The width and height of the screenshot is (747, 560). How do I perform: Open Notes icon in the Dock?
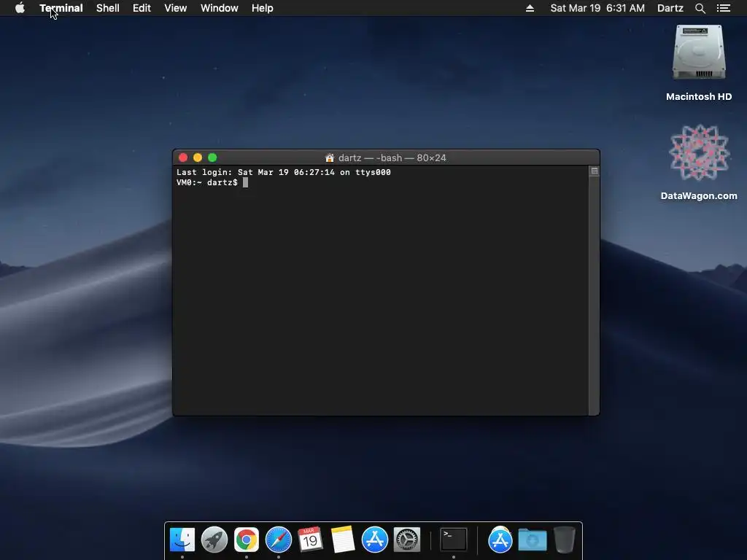[343, 540]
